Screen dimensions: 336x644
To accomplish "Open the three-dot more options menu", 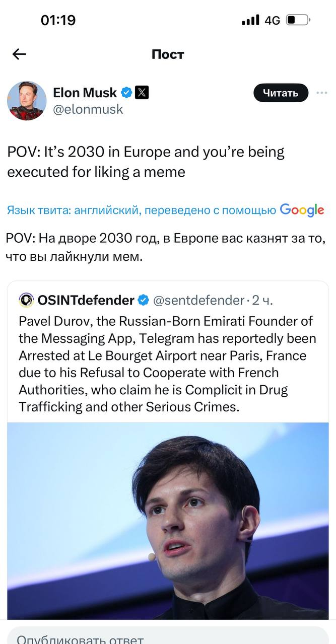I will pos(321,93).
